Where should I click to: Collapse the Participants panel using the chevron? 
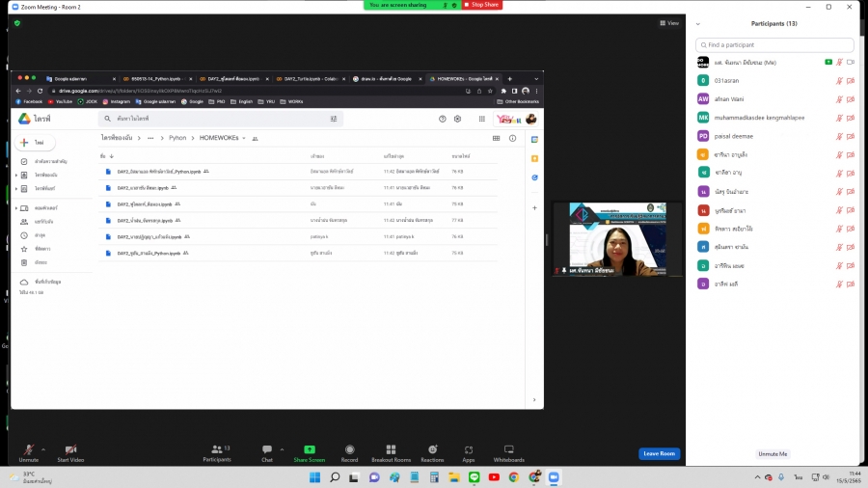point(698,23)
